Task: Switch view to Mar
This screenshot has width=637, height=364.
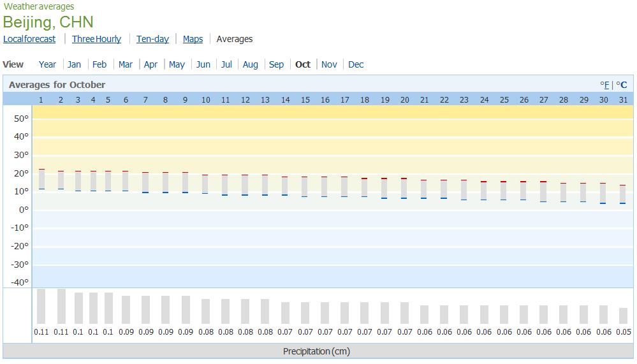Action: [126, 64]
